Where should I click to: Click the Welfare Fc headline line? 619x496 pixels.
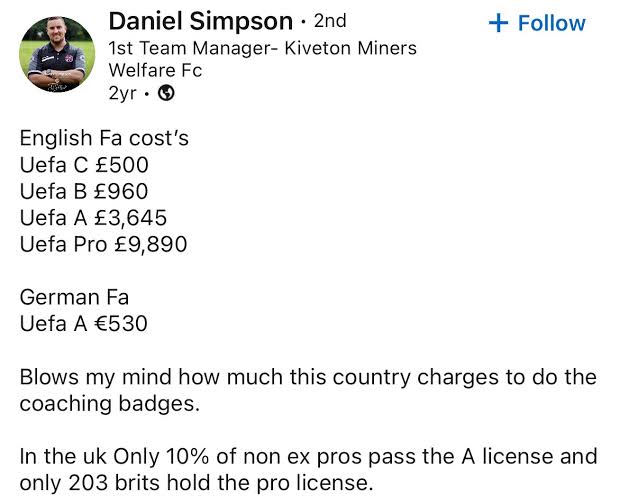[155, 70]
